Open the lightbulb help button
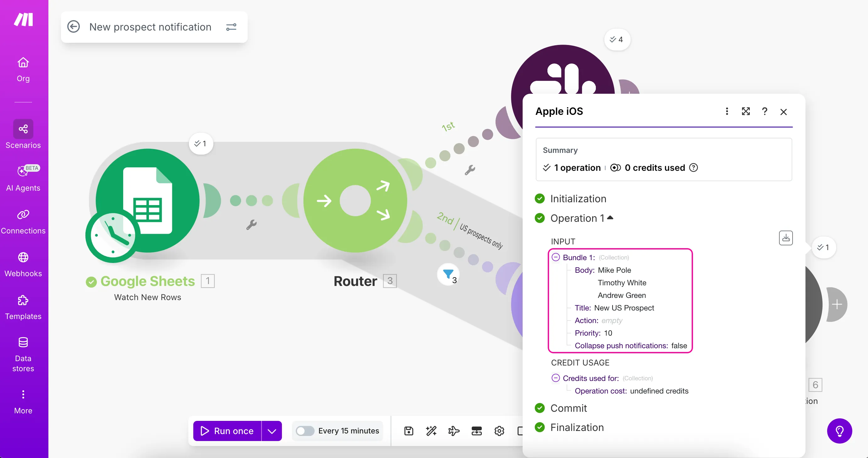The height and width of the screenshot is (458, 868). 839,431
